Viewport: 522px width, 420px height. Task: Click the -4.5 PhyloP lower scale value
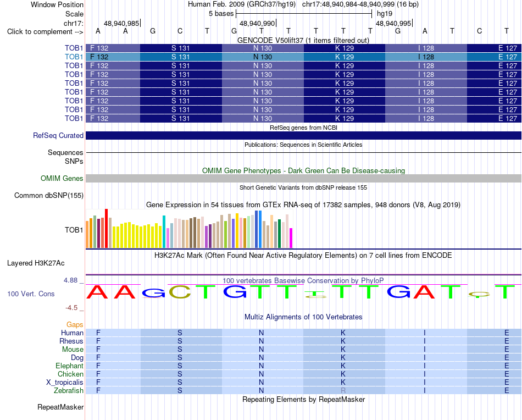(71, 308)
